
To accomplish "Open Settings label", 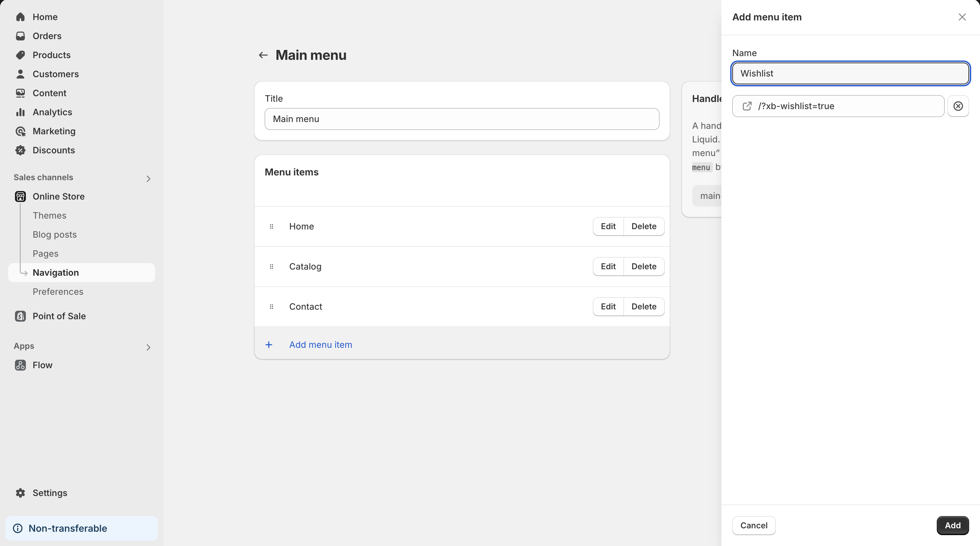I will (x=50, y=493).
